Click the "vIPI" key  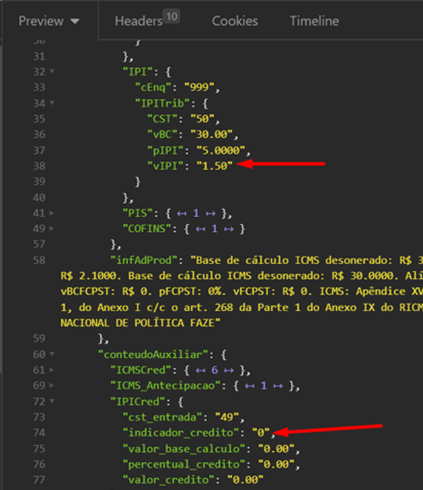click(165, 166)
